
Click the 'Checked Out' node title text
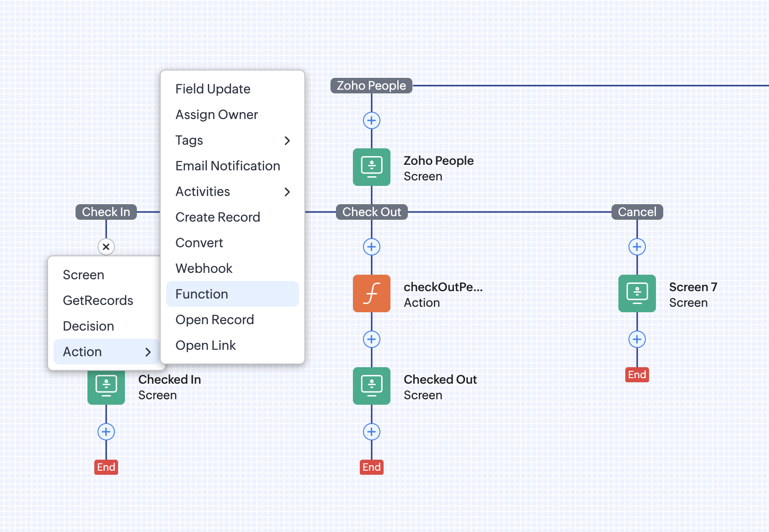440,380
